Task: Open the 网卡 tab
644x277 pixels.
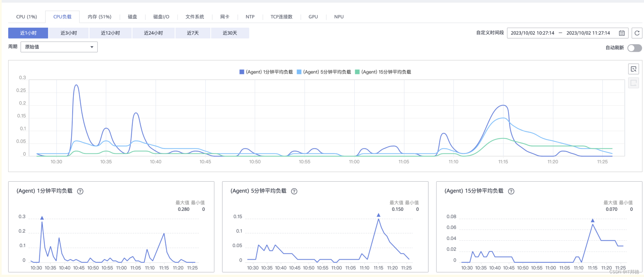Action: 225,17
